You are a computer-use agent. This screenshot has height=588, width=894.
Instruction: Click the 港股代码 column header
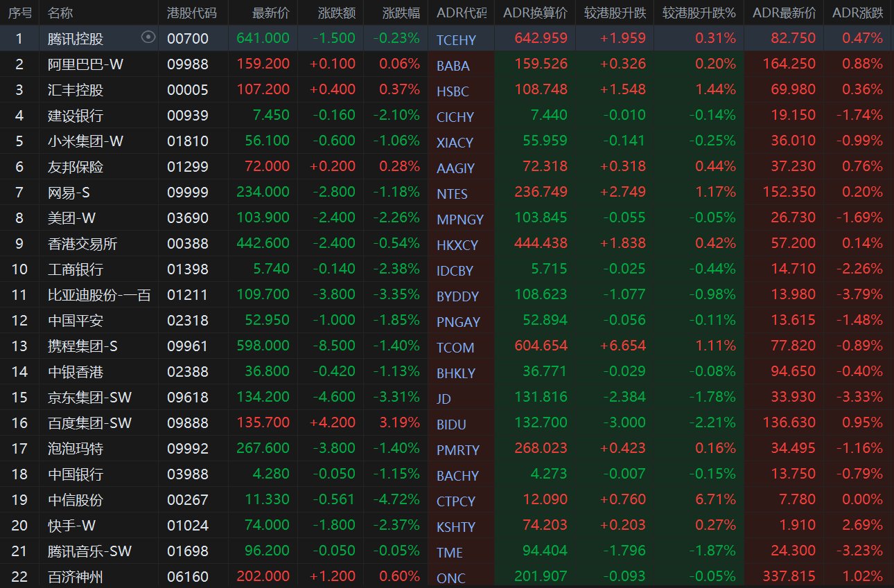click(x=192, y=12)
